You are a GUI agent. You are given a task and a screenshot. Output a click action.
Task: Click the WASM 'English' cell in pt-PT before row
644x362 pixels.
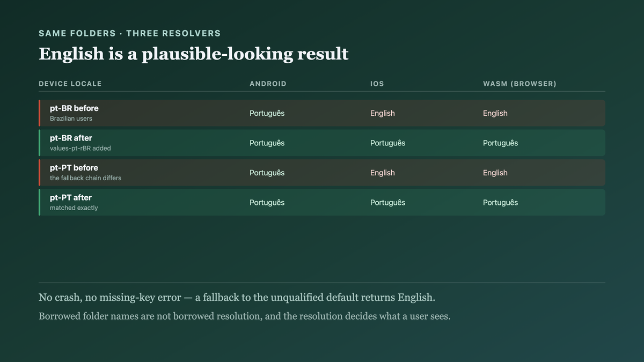point(495,173)
